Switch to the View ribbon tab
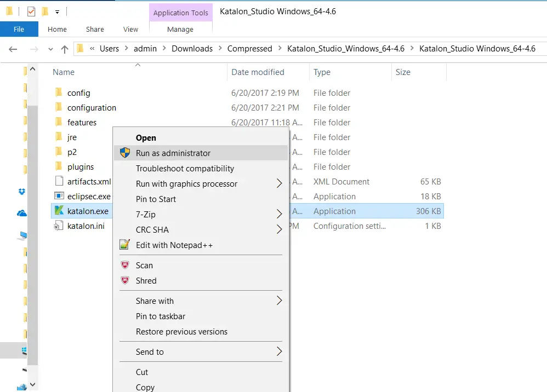547x392 pixels. click(x=130, y=29)
